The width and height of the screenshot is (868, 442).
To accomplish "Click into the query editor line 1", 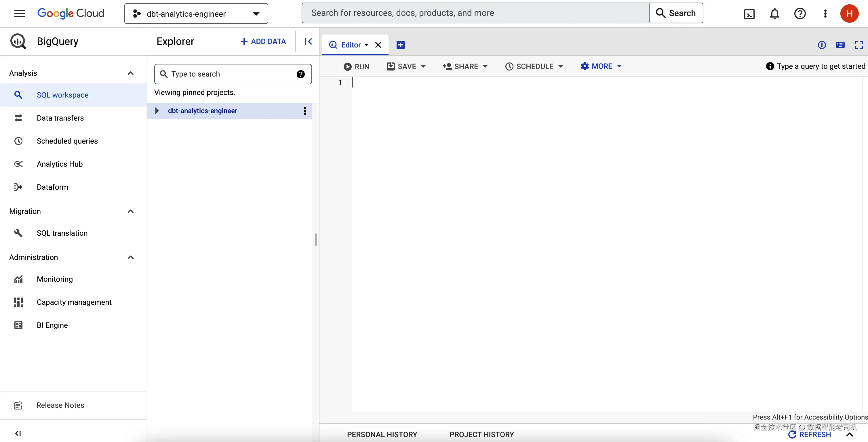I will [x=606, y=83].
